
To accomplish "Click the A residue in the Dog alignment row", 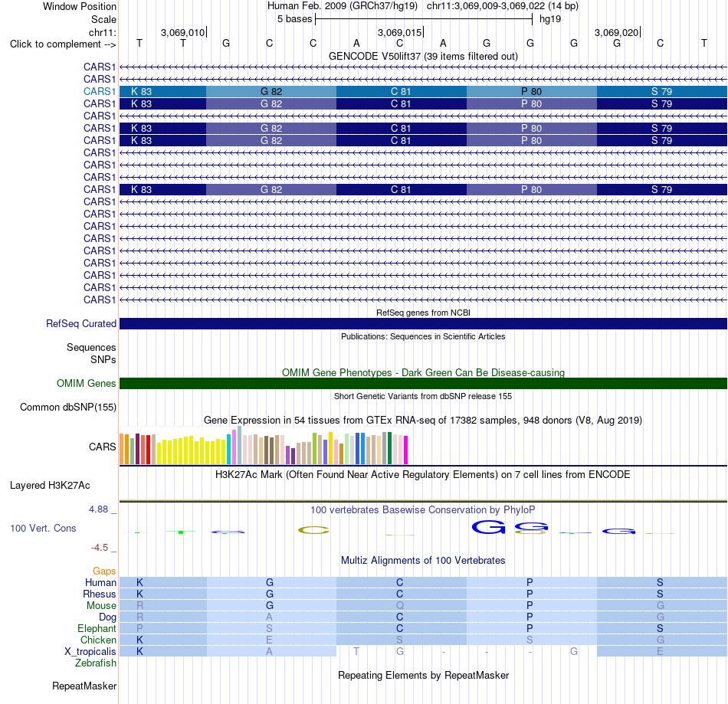I will click(269, 617).
